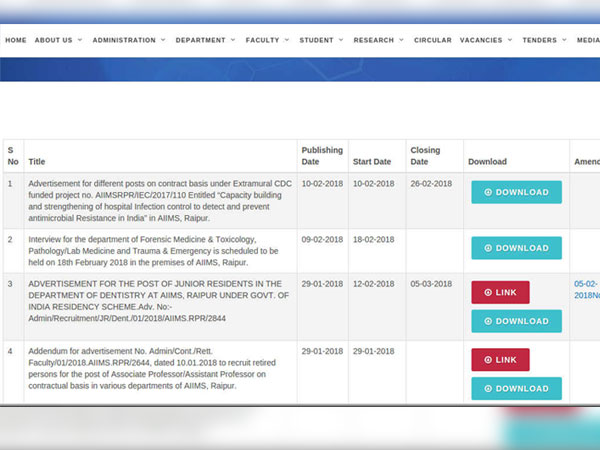Click the Closing Date column header

[x=425, y=156]
